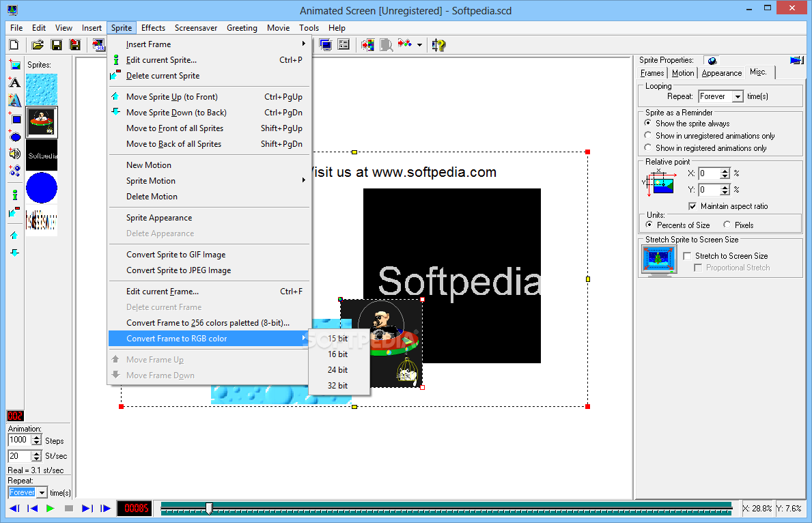Adjust the Relative point X stepper
The width and height of the screenshot is (812, 523).
pos(725,173)
